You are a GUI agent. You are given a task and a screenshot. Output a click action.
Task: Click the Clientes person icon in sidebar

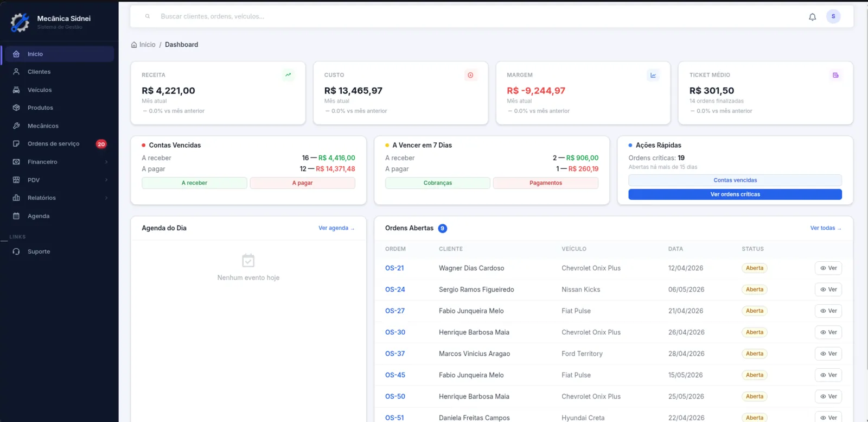point(16,72)
